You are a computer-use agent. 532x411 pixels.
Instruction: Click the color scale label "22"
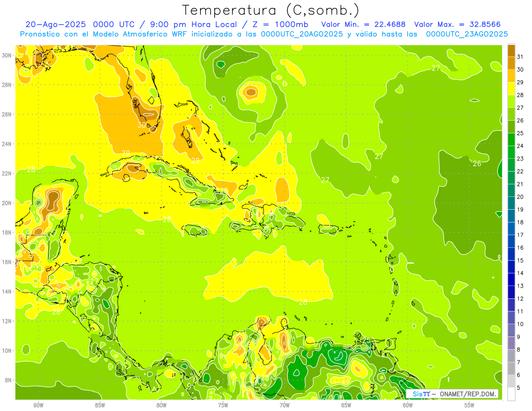click(x=520, y=171)
